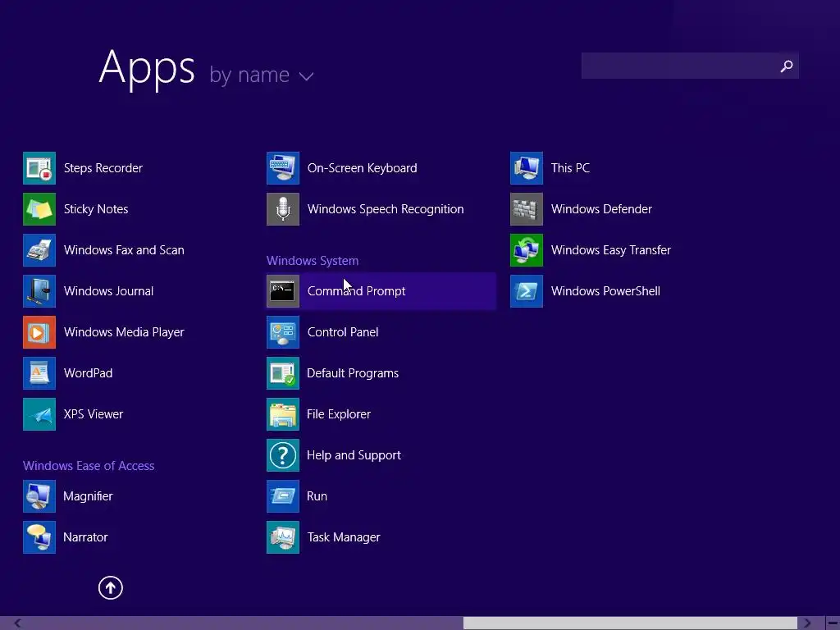Open Windows Fax and Scan icon

(39, 250)
